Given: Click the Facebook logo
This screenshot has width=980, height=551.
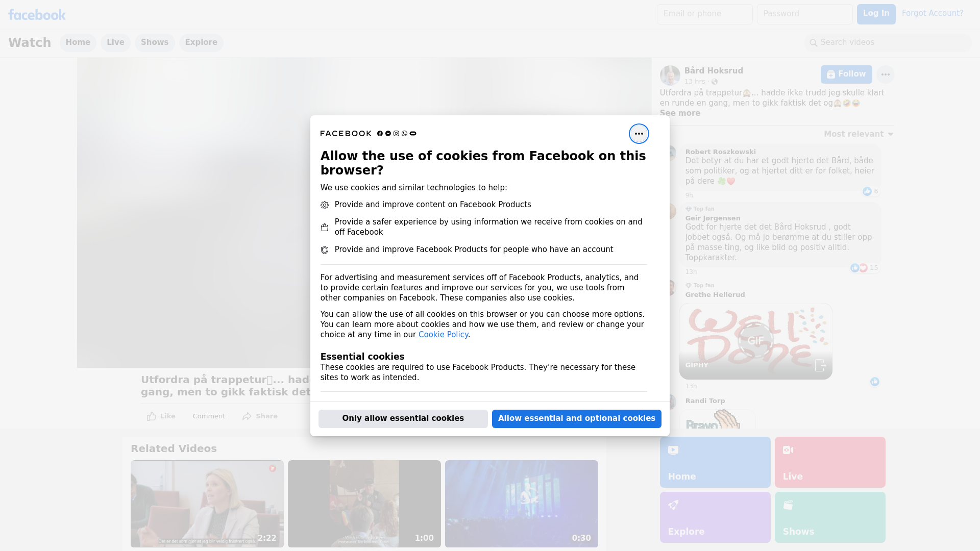Looking at the screenshot, I should pos(37,15).
